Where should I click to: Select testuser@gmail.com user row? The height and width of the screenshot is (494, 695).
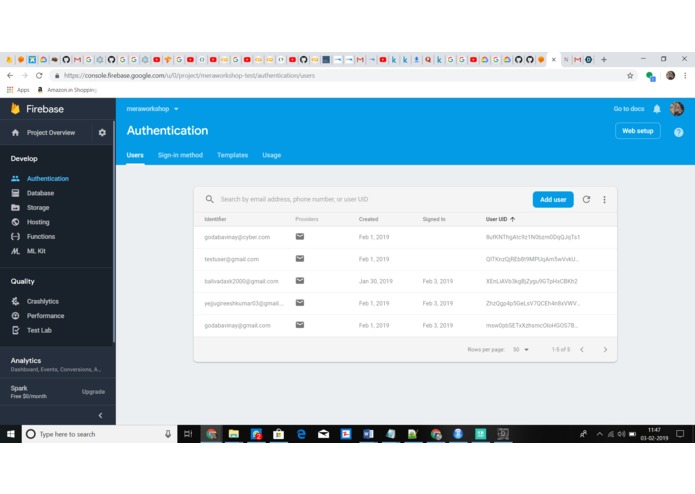coord(405,259)
